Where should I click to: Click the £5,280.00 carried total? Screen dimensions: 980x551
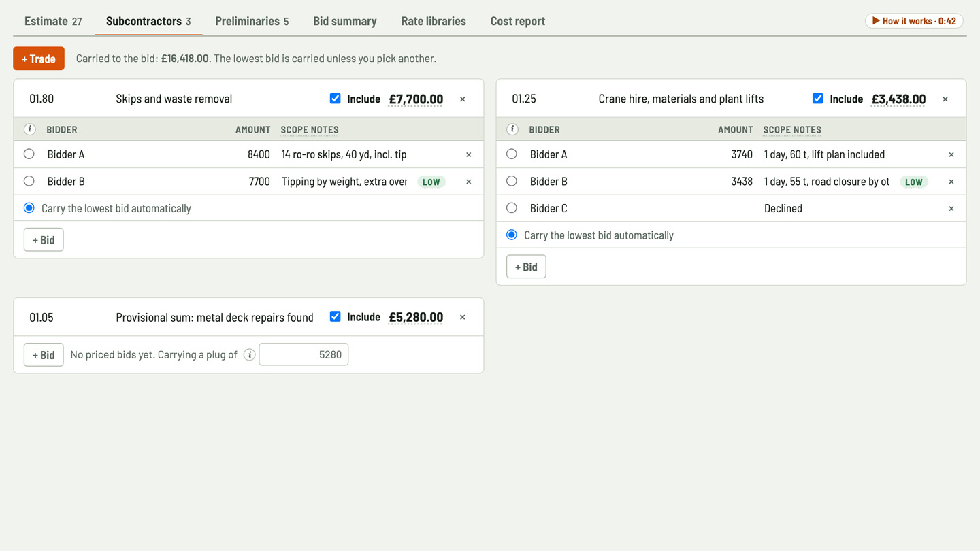pyautogui.click(x=416, y=317)
